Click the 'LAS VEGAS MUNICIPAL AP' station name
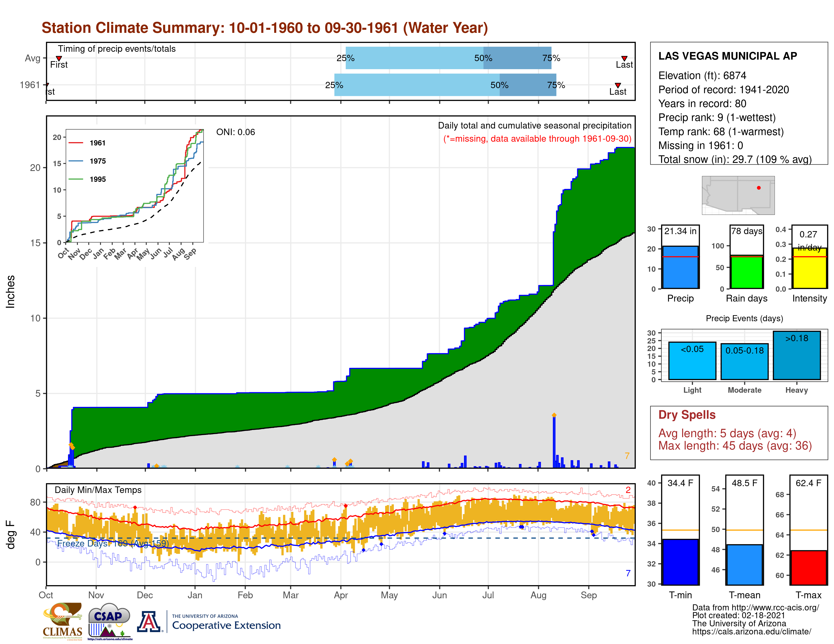 point(728,56)
